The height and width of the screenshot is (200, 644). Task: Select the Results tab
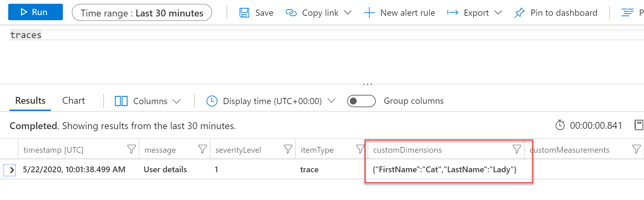pos(30,100)
